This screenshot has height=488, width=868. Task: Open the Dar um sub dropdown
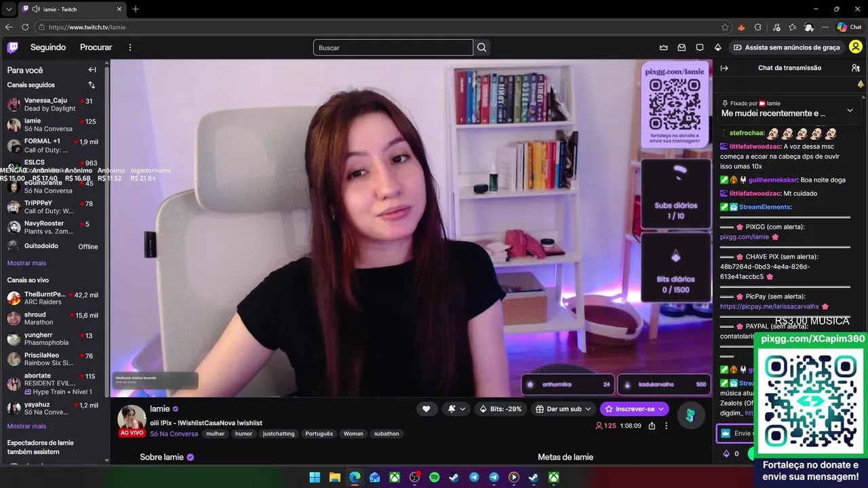[x=564, y=409]
